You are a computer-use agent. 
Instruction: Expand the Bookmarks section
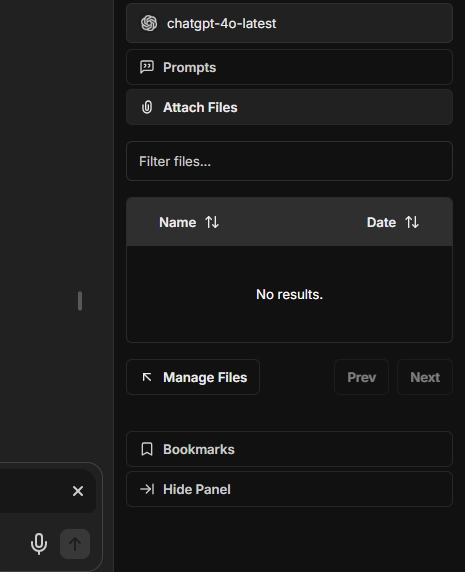point(289,449)
